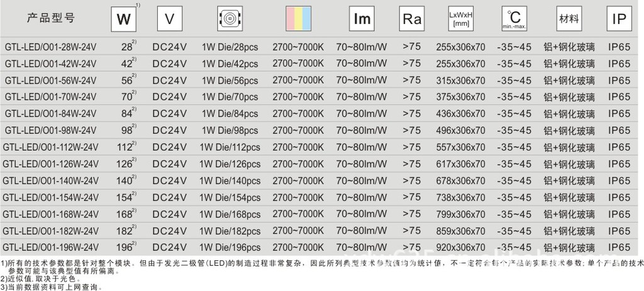Select the LED chip header icon
Screen dimensions: 644x291
pyautogui.click(x=229, y=19)
